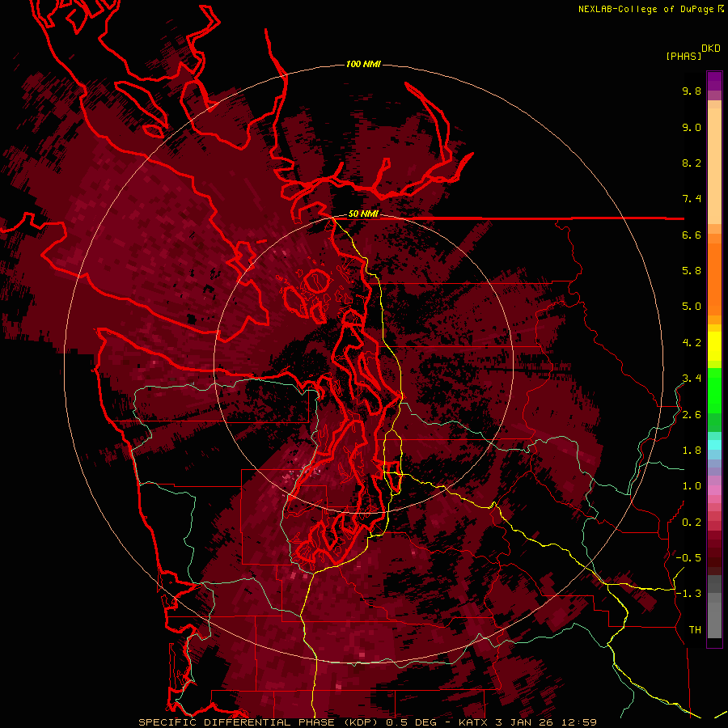Screen dimensions: 728x728
Task: Click the 9.0 value on the color scale
Action: pyautogui.click(x=692, y=127)
